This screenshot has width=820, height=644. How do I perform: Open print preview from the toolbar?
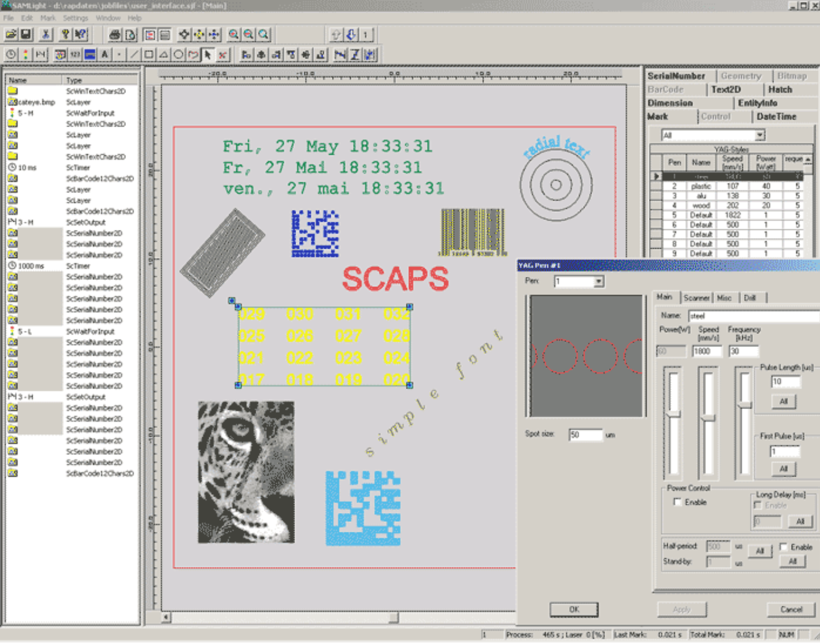pos(130,34)
